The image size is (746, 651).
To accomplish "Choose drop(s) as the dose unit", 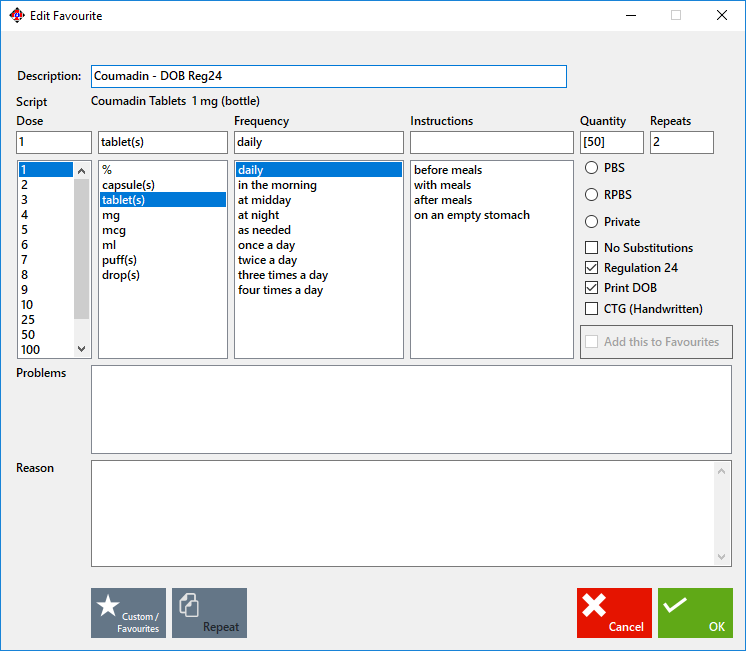I will pyautogui.click(x=163, y=275).
